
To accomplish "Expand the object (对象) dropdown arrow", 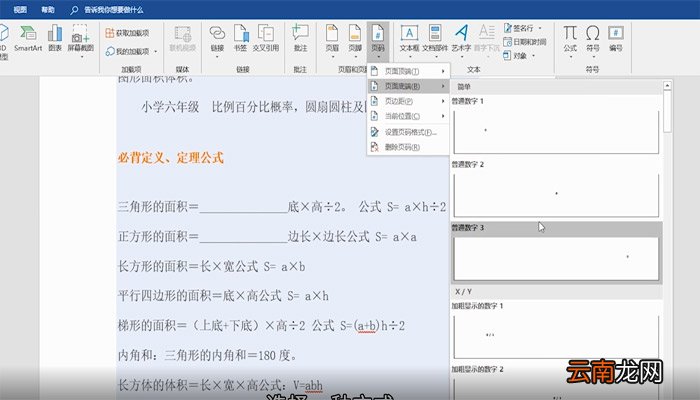I will [x=533, y=56].
